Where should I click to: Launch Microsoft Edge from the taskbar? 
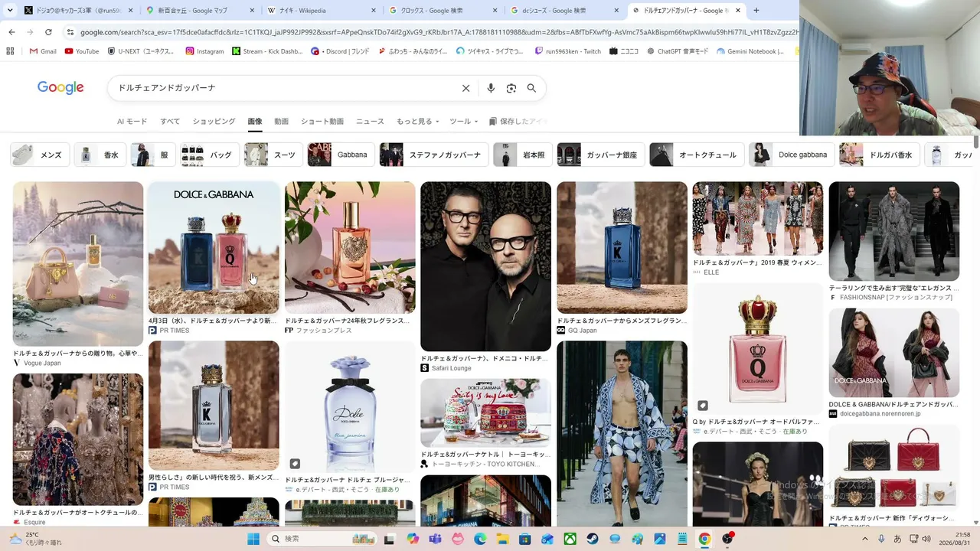click(480, 539)
